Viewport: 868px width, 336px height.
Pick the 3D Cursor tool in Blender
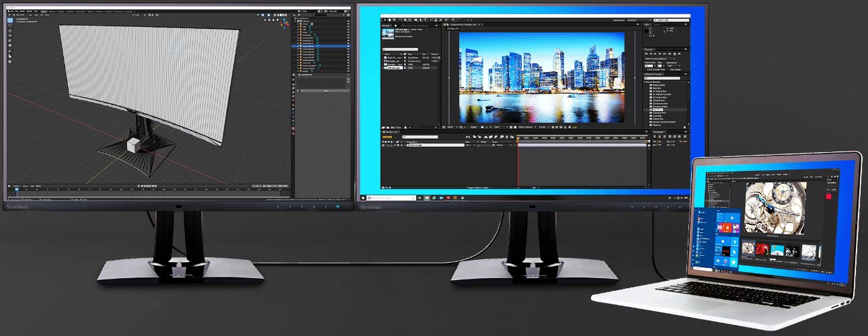tap(10, 26)
